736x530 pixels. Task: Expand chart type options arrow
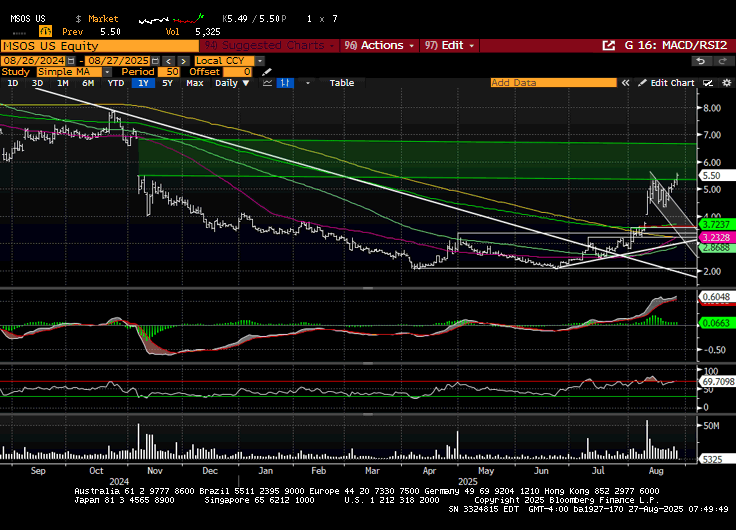coord(307,83)
